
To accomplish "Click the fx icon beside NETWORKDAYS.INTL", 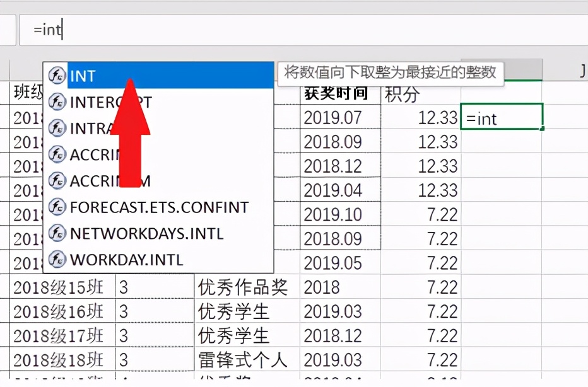I will point(57,234).
